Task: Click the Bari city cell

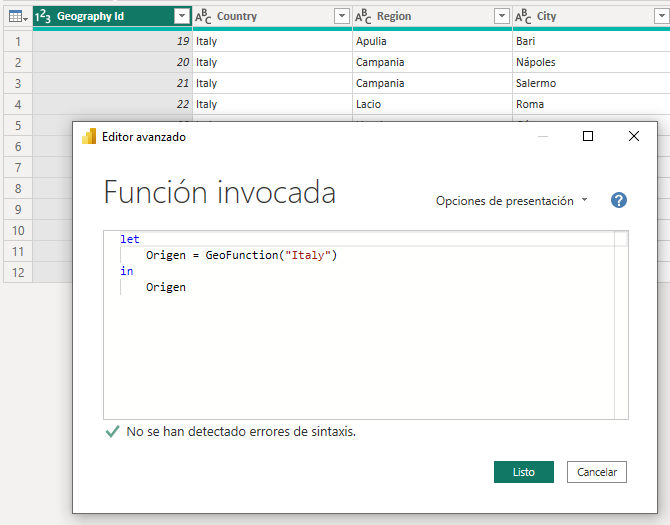Action: click(x=591, y=41)
